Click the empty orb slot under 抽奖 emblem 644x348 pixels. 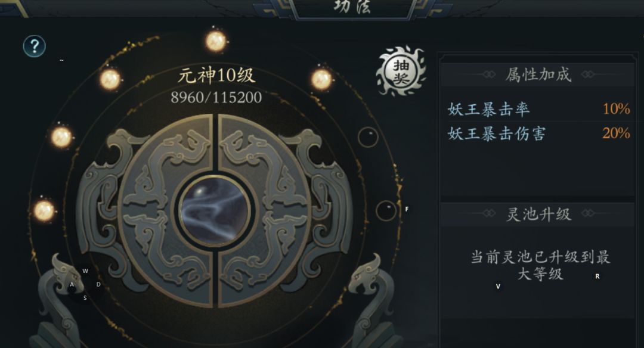click(x=368, y=137)
